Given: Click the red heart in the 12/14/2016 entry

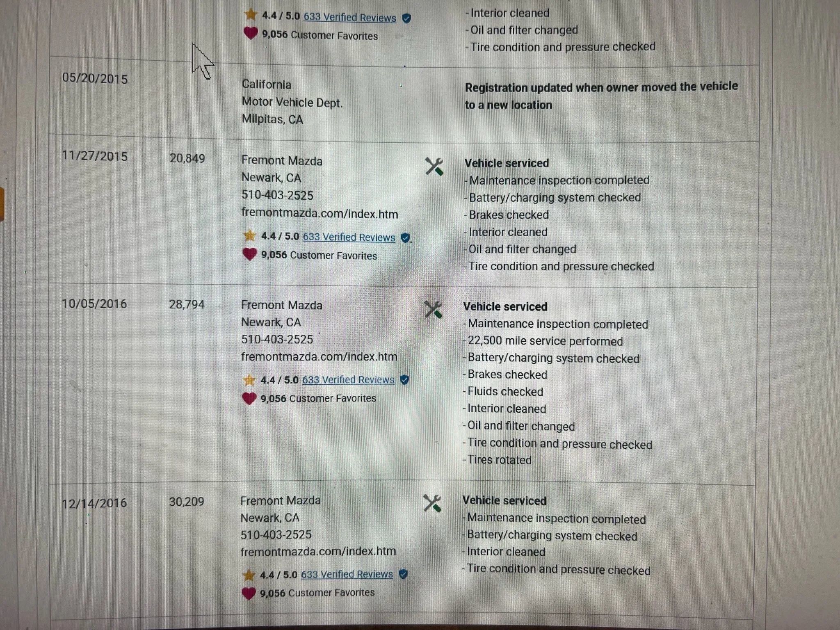Looking at the screenshot, I should pos(248,593).
